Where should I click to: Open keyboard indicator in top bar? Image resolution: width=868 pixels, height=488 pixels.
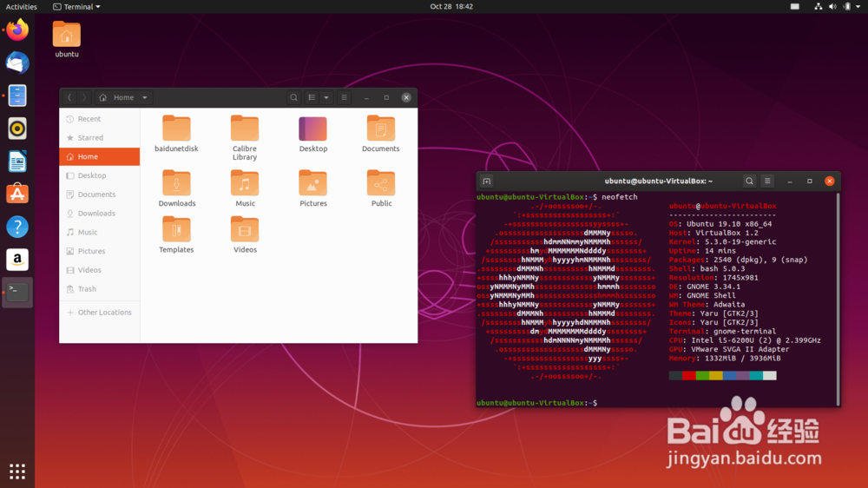tap(794, 7)
